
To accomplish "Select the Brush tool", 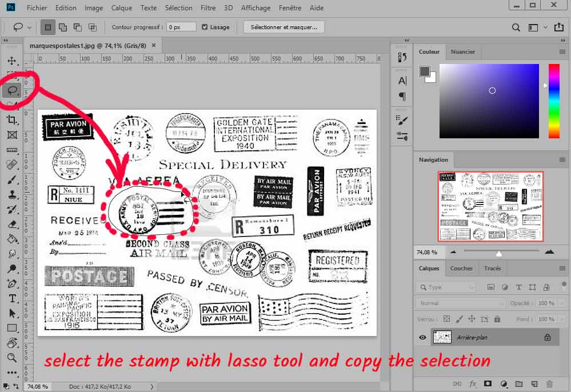I will coord(12,180).
